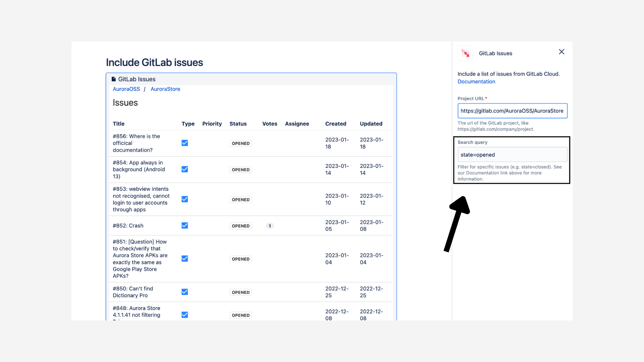Viewport: 644px width, 362px height.
Task: Click the votes count badge on issue #852
Action: [x=270, y=226]
